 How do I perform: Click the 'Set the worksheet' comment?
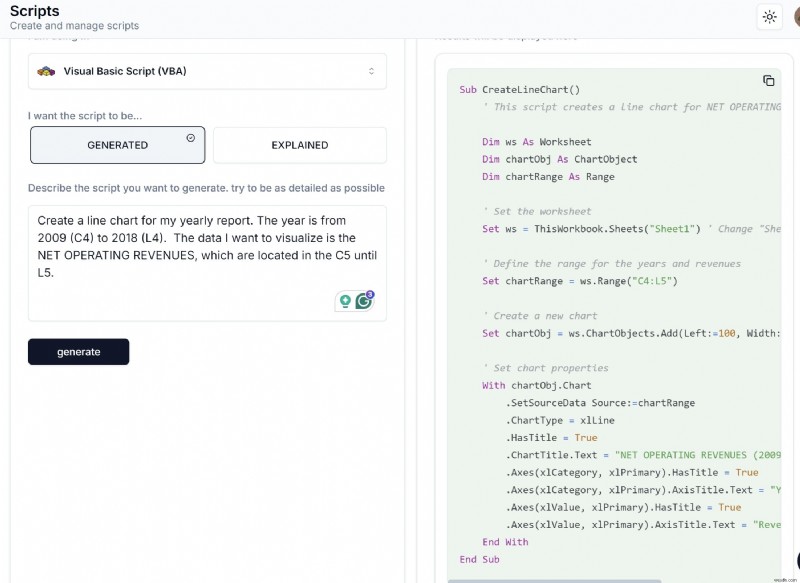coord(537,212)
